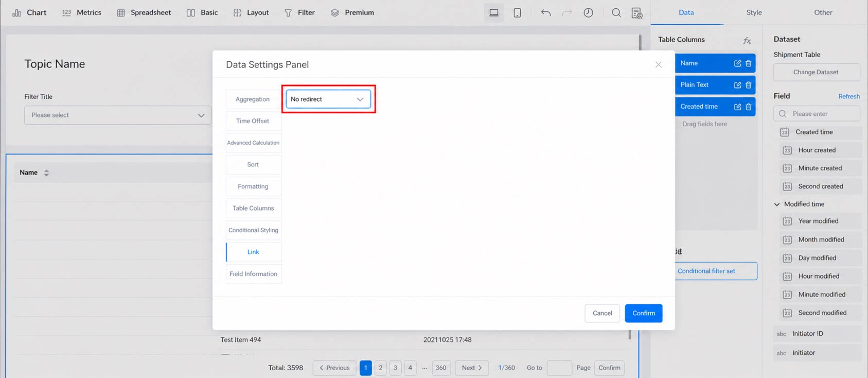The height and width of the screenshot is (378, 868).
Task: Open the Sort settings tab
Action: click(x=253, y=165)
